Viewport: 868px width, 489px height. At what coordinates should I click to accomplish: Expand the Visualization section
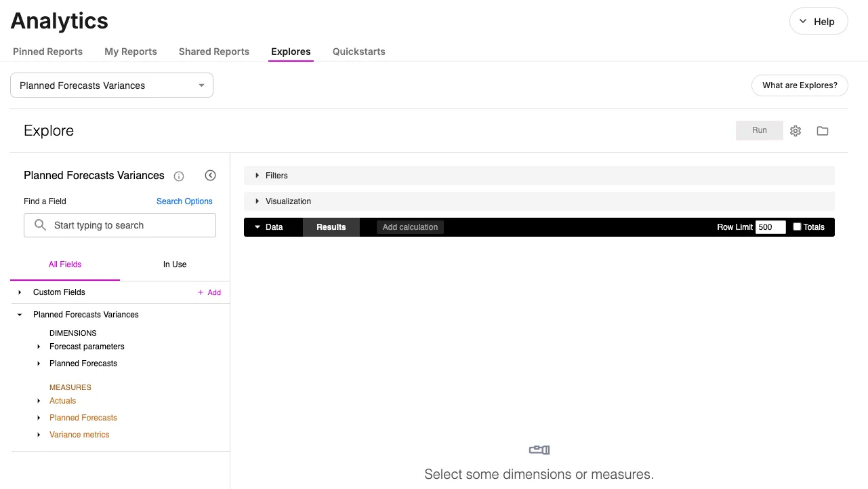[539, 201]
